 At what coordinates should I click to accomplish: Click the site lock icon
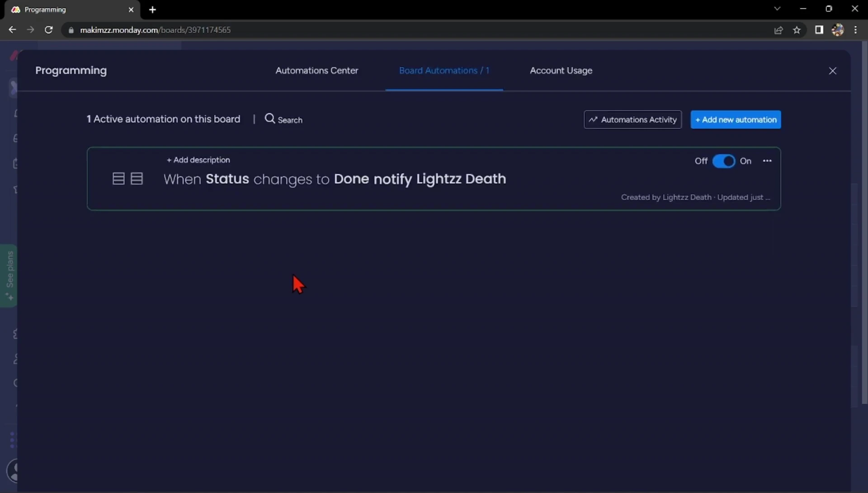71,30
